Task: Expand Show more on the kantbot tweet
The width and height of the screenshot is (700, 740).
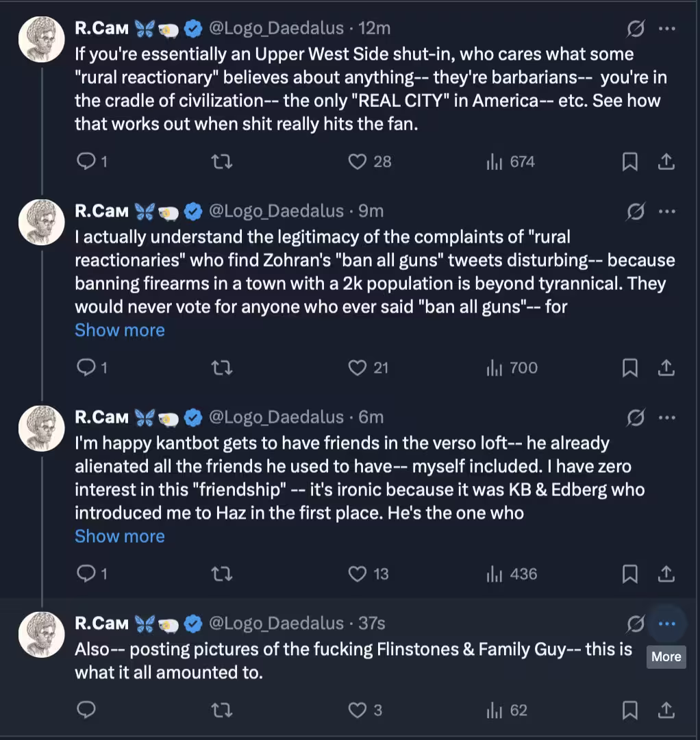Action: tap(120, 536)
